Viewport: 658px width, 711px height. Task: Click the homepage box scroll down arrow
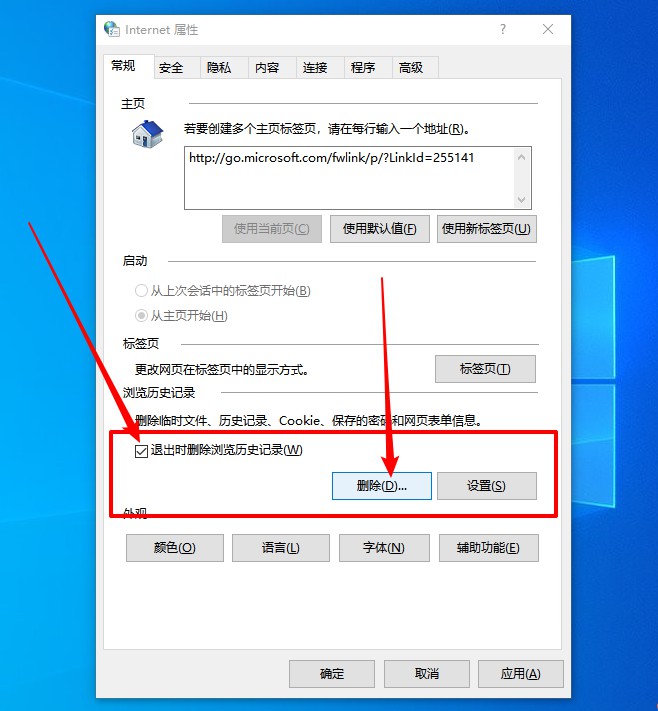(x=522, y=200)
